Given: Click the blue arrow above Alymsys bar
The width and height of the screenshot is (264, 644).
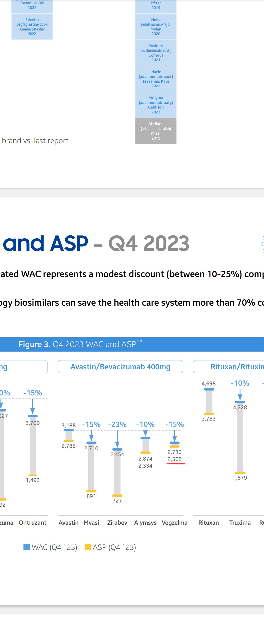Looking at the screenshot, I should click(x=145, y=433).
